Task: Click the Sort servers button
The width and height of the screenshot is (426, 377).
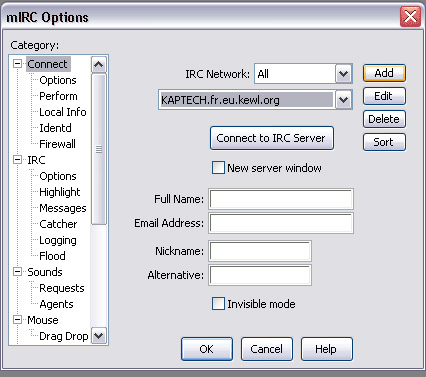Action: pyautogui.click(x=384, y=142)
